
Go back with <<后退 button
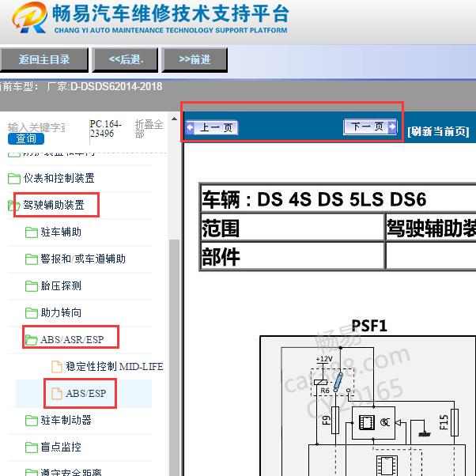125,59
